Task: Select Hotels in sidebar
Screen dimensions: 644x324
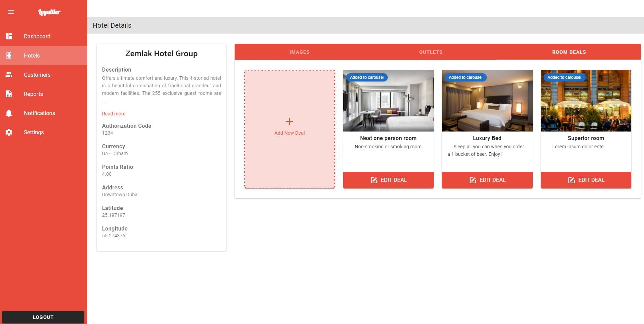Action: (44, 55)
